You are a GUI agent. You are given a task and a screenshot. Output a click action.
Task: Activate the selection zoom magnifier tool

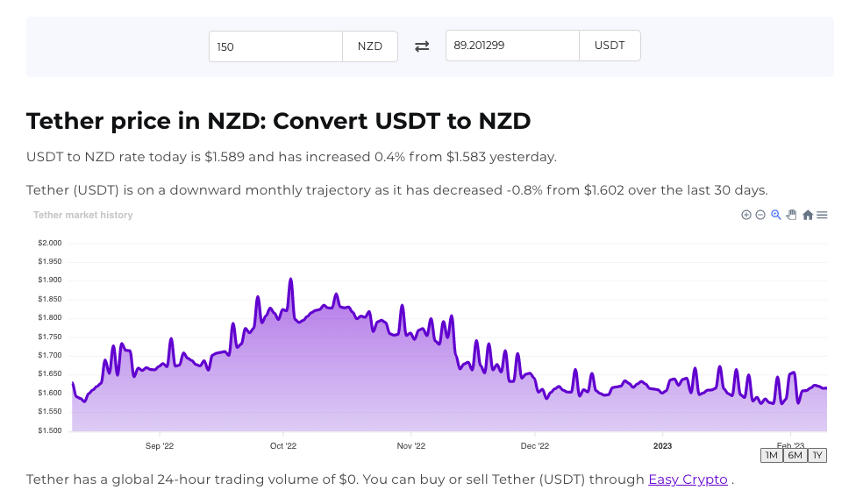(776, 215)
